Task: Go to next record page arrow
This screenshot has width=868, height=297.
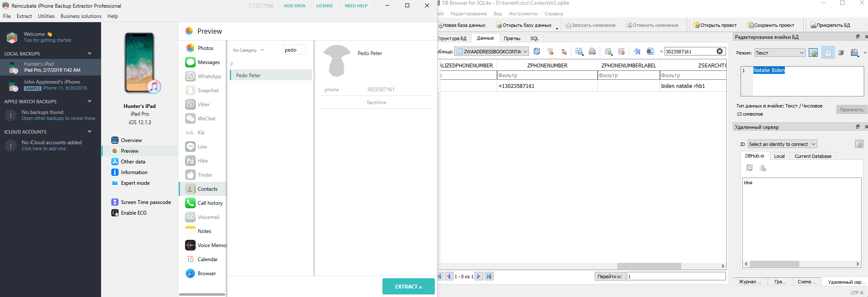Action: [x=478, y=277]
